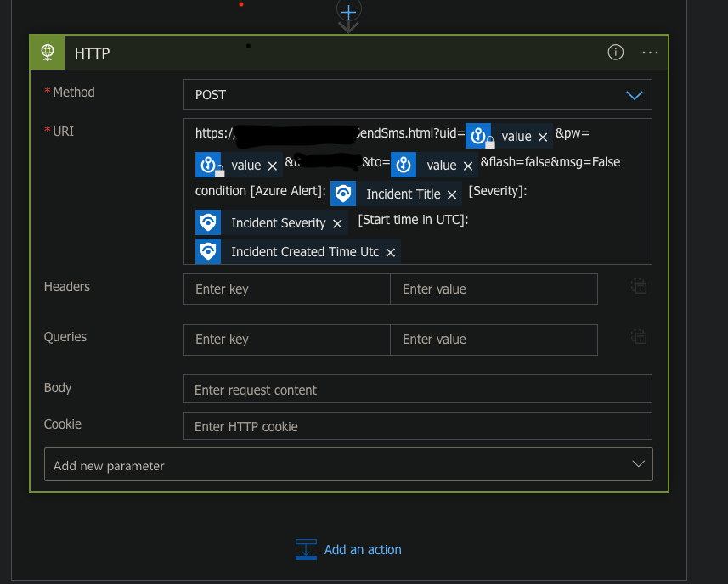
Task: Click the Enter HTTP cookie field
Action: [x=418, y=425]
